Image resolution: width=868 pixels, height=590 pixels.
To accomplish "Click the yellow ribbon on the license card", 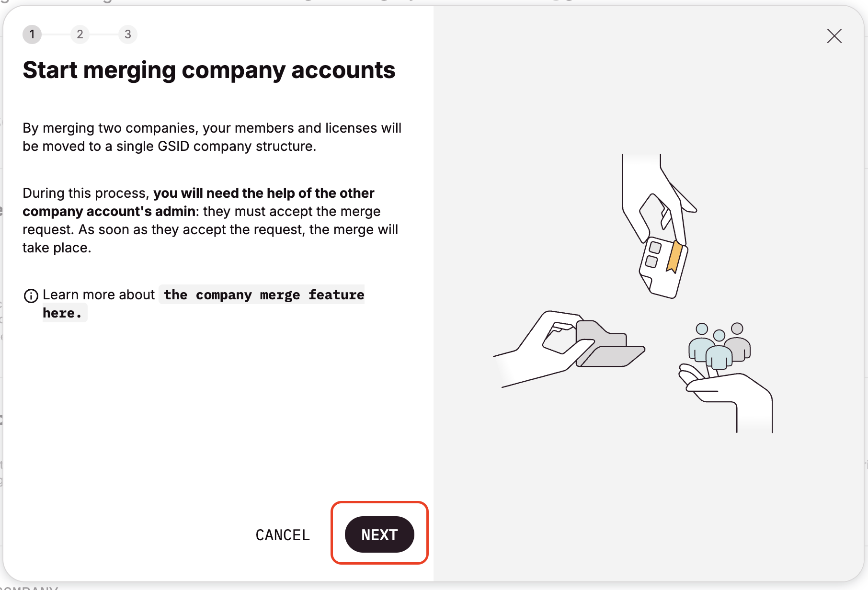I will click(x=674, y=257).
